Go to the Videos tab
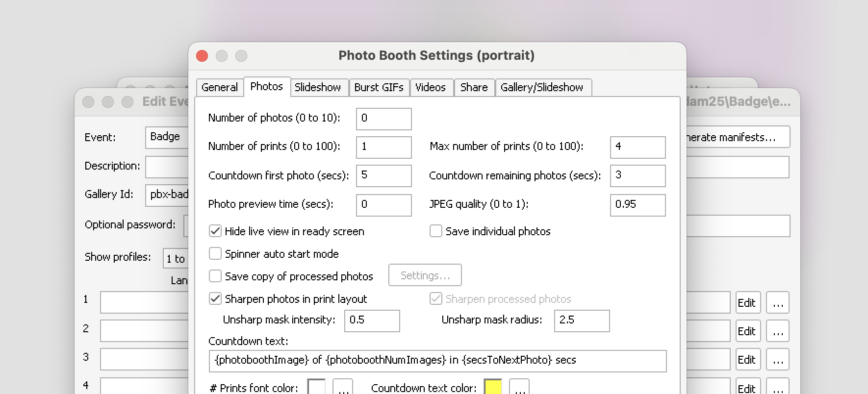 click(430, 87)
